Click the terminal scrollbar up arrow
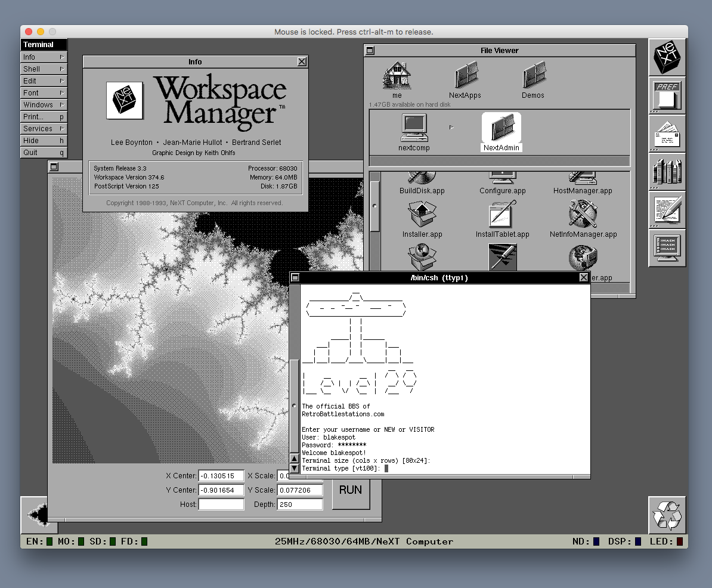Screen dimensions: 712x588 click(x=294, y=459)
